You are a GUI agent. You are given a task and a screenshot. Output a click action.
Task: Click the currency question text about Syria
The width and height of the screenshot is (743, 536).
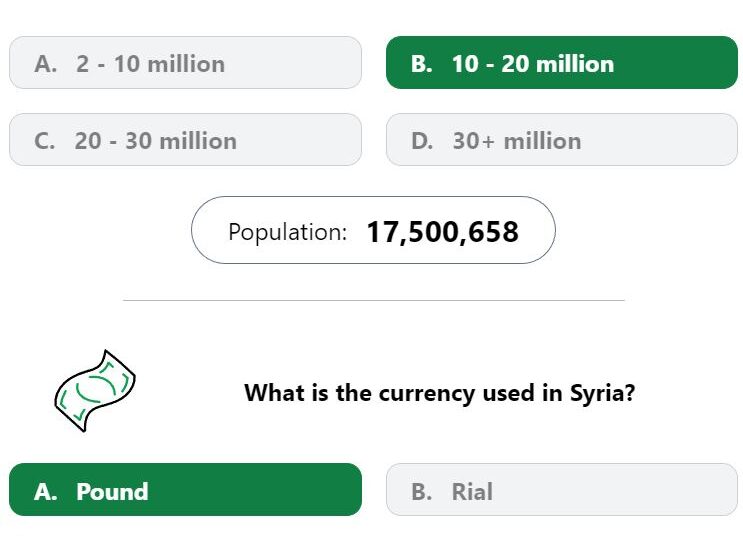tap(439, 393)
